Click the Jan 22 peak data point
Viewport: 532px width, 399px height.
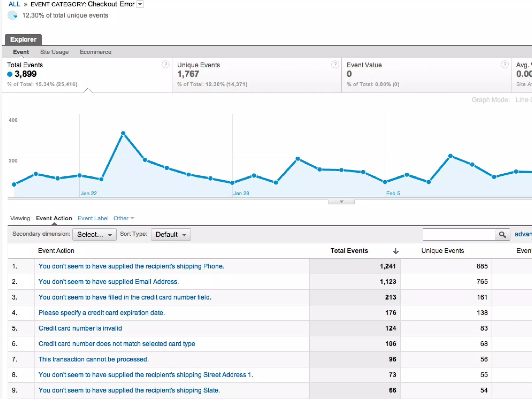pyautogui.click(x=123, y=133)
